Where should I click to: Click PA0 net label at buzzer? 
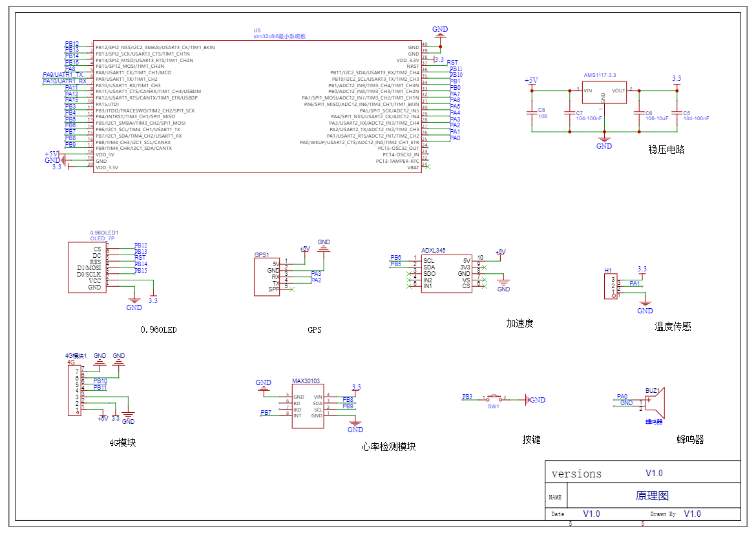point(622,397)
